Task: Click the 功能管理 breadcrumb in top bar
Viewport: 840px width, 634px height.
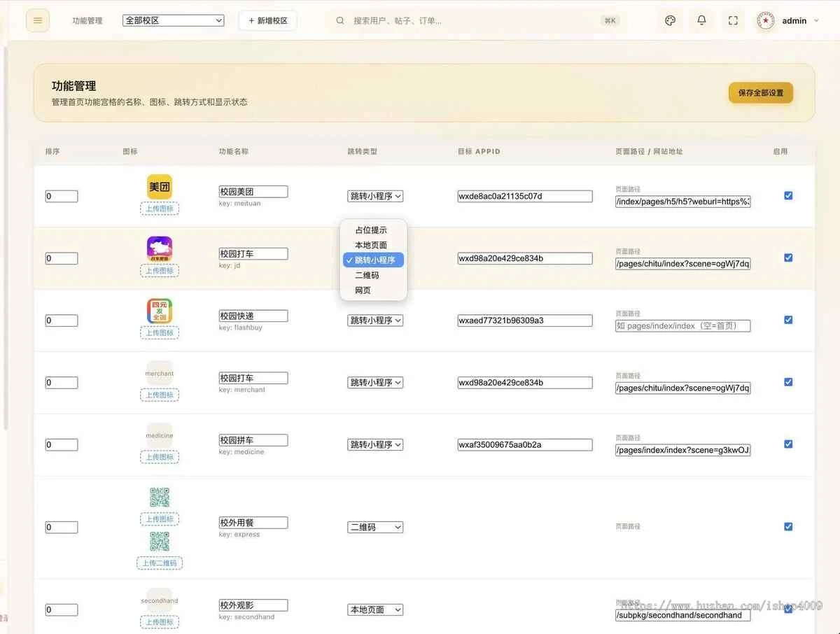Action: coord(87,21)
